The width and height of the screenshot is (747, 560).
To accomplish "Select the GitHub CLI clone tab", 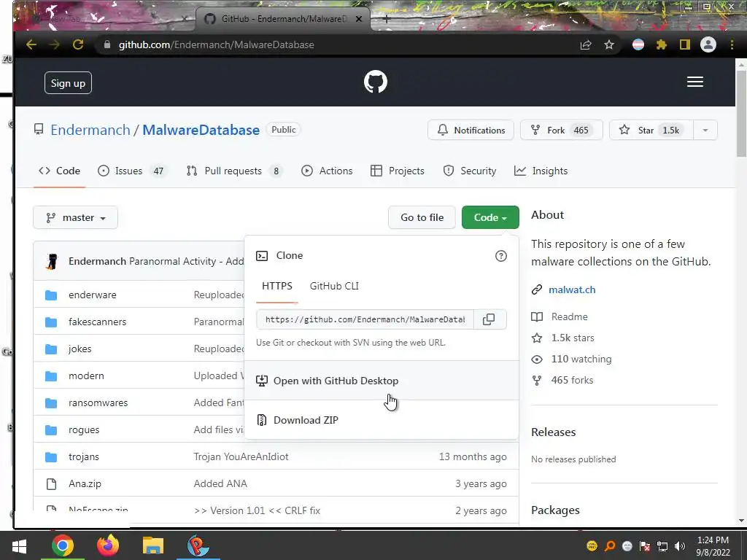I will tap(334, 286).
